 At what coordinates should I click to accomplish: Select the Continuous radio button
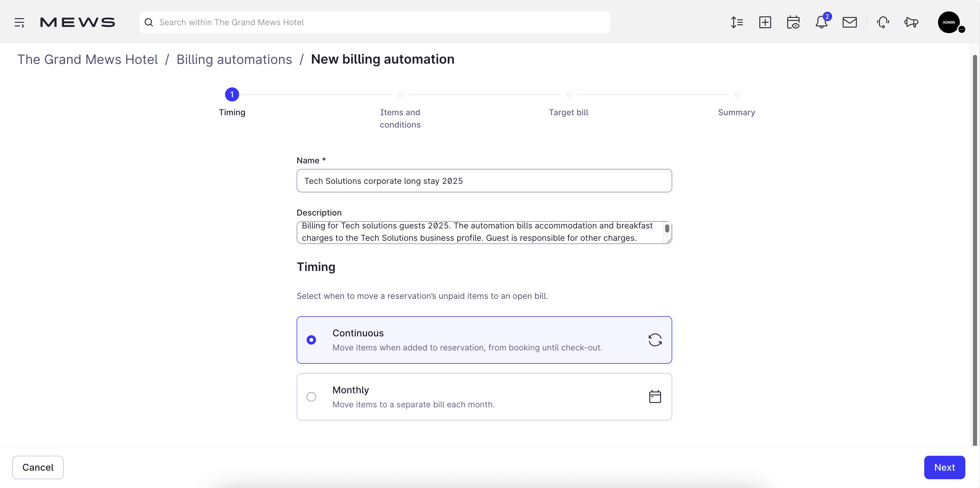point(311,340)
